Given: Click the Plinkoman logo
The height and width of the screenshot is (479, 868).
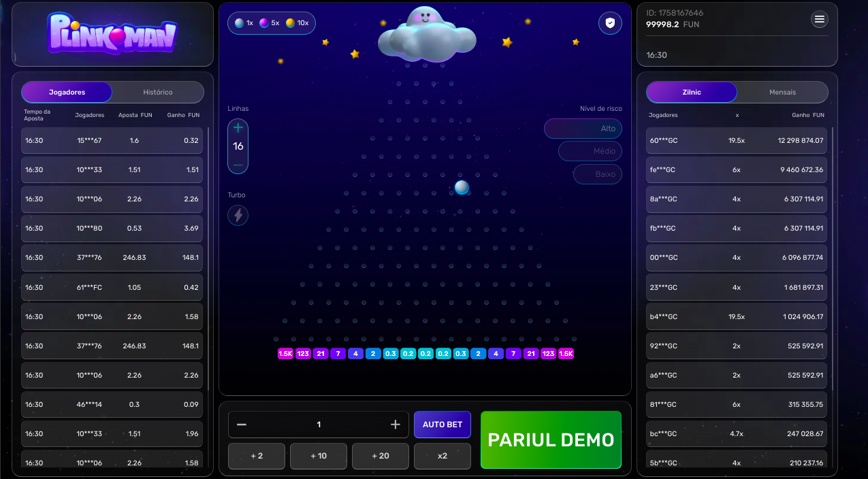Looking at the screenshot, I should tap(112, 33).
